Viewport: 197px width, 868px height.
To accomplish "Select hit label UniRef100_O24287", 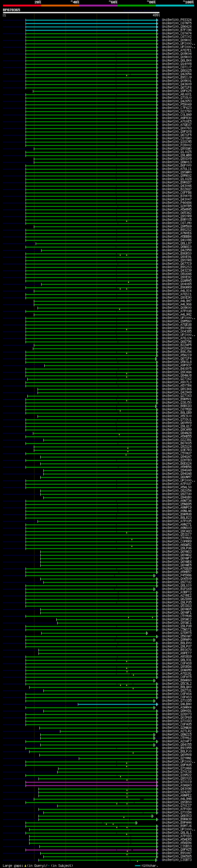I will point(177,792).
